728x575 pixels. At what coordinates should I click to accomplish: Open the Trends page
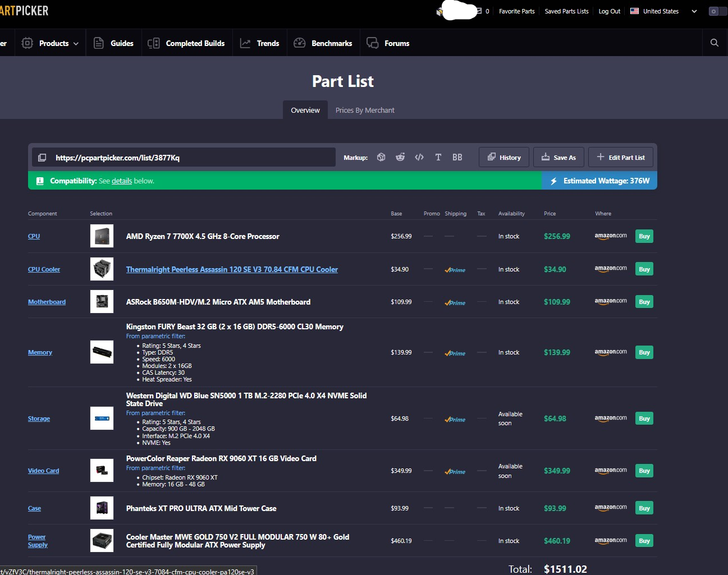[259, 43]
